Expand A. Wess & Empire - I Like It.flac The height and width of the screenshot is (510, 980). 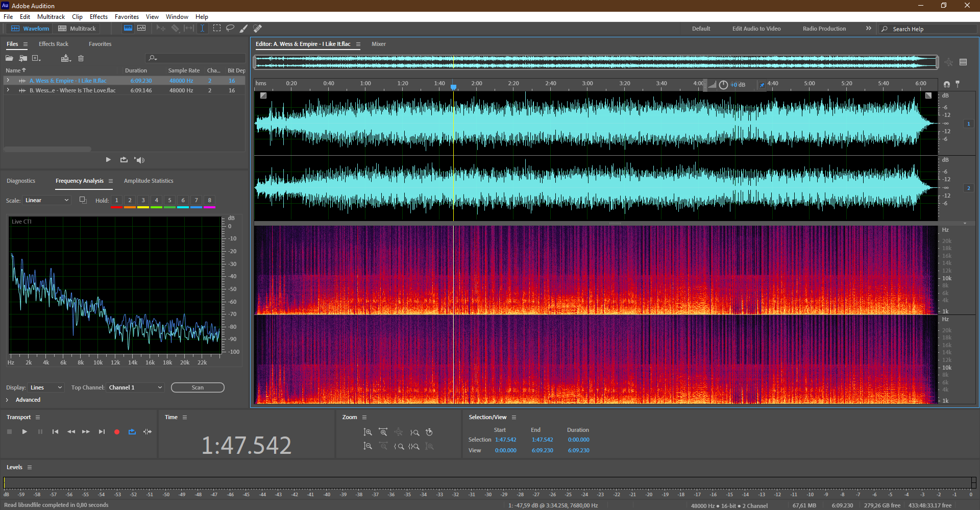tap(8, 81)
